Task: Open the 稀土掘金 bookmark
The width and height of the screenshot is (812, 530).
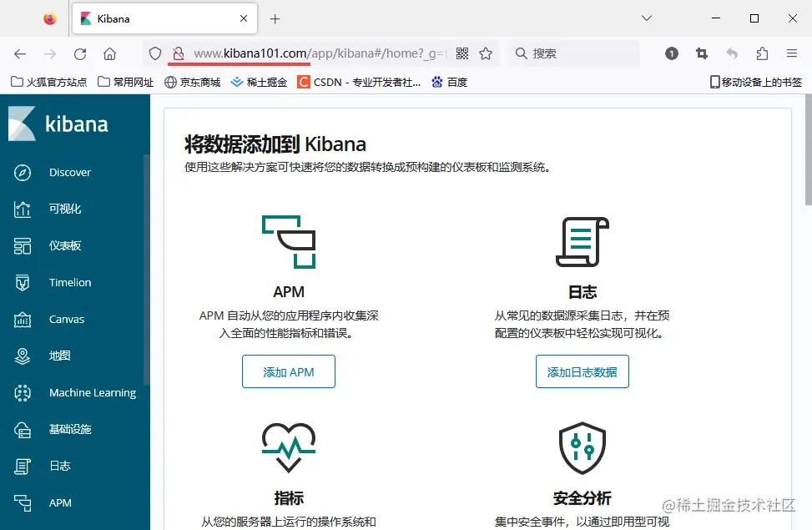Action: (x=259, y=83)
